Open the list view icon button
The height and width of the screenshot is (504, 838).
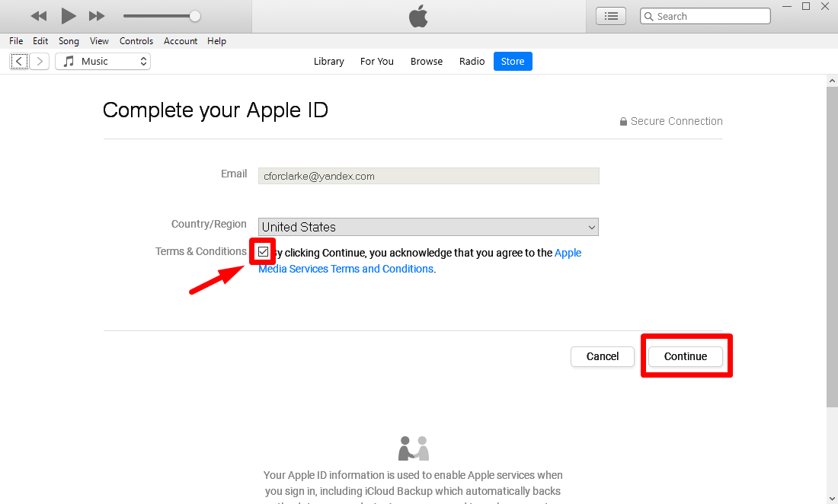point(610,16)
